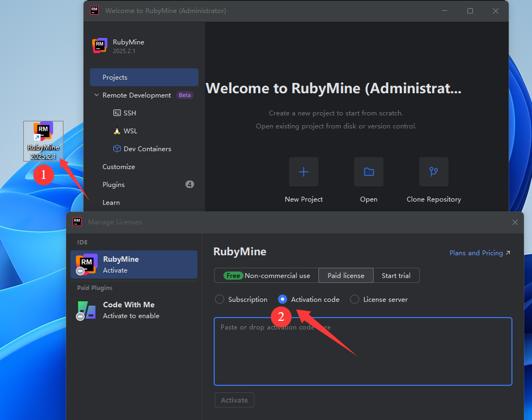
Task: Click the Open label under folder icon
Action: pos(368,199)
